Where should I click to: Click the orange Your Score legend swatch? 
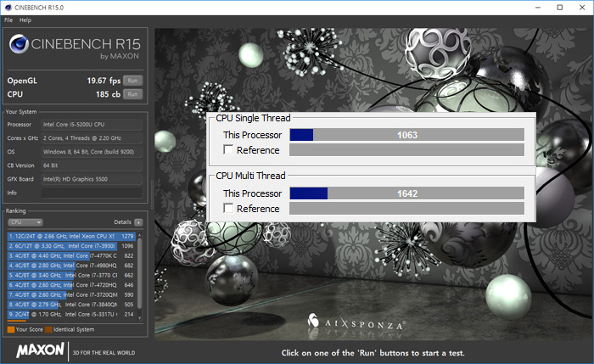coord(10,329)
